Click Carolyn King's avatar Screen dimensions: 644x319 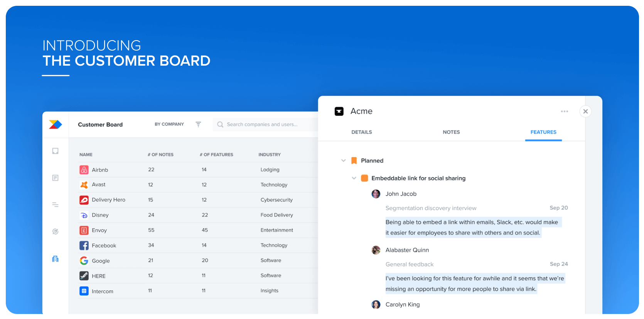(x=376, y=305)
